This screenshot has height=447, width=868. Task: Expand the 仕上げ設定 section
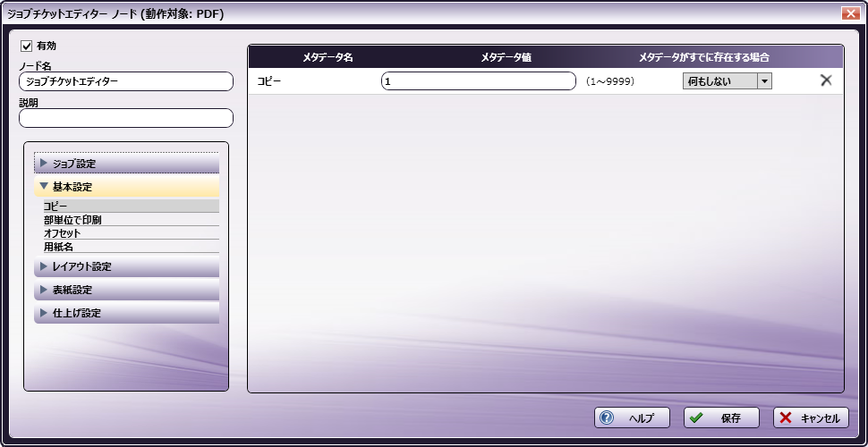pos(127,313)
